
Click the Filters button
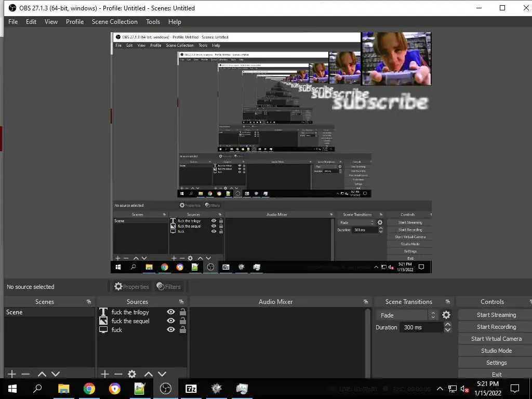click(169, 287)
